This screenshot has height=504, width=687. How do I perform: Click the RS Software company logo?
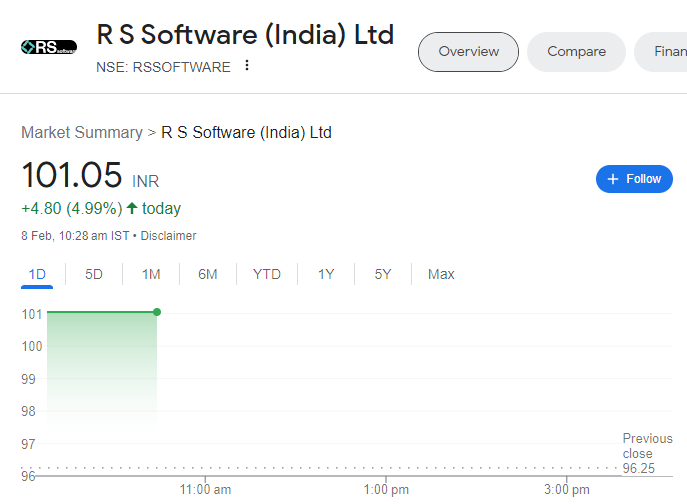click(49, 47)
